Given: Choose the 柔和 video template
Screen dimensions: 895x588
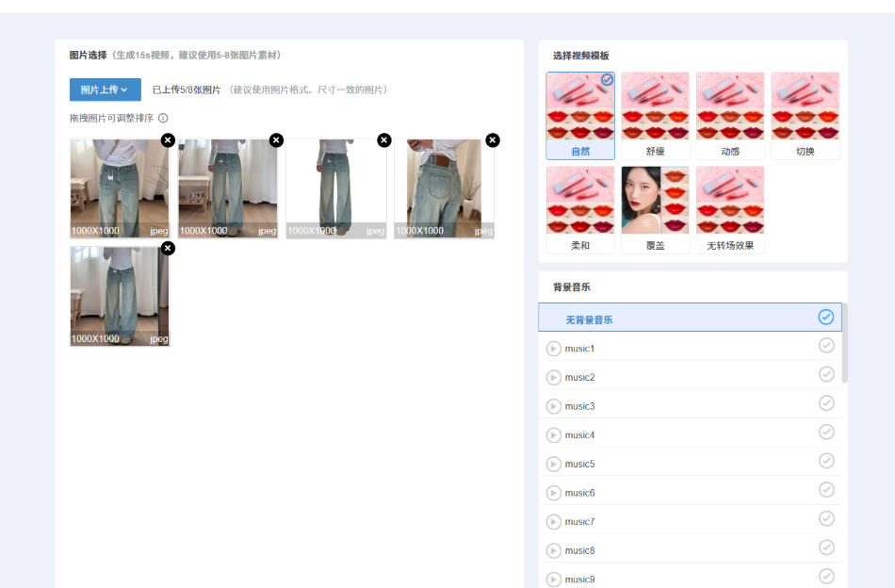Looking at the screenshot, I should [580, 209].
